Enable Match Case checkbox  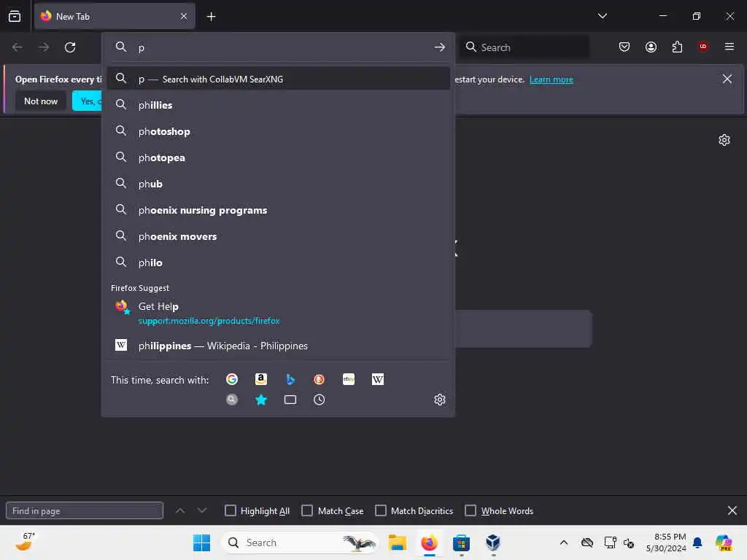[307, 510]
